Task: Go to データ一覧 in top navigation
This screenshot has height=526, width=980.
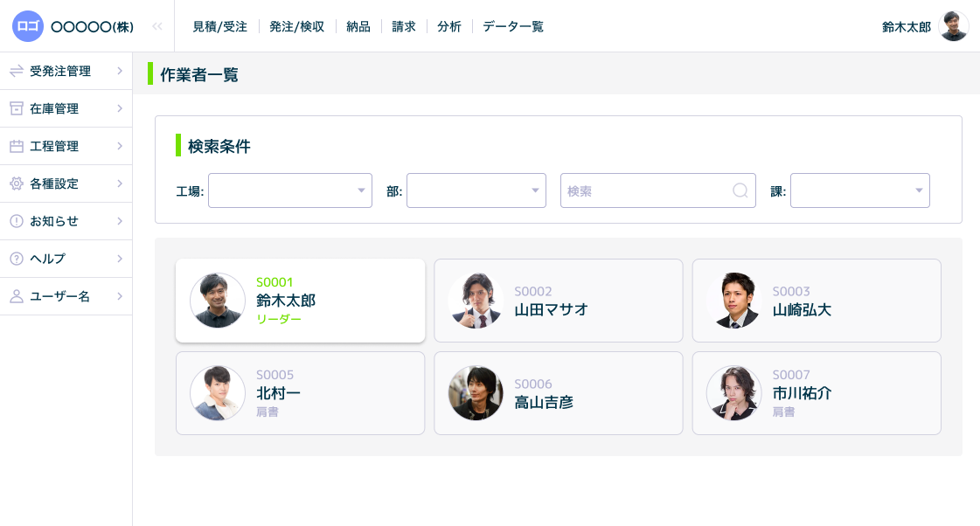Action: tap(513, 26)
